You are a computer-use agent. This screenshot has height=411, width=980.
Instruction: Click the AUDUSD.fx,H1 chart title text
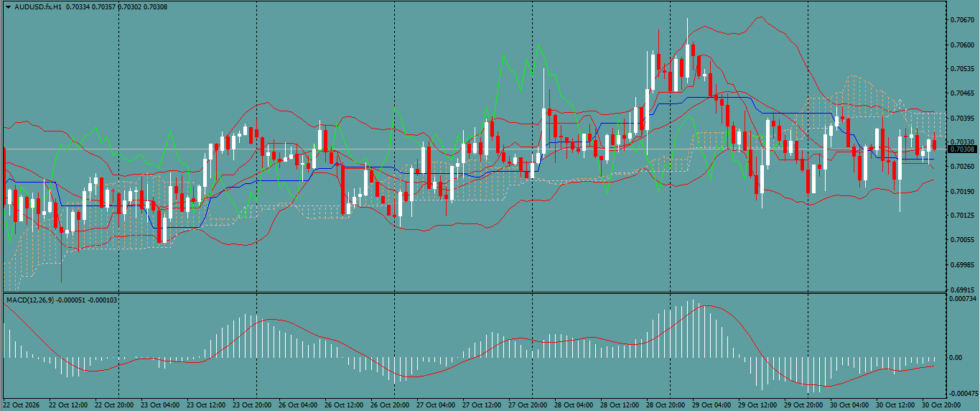pos(37,6)
